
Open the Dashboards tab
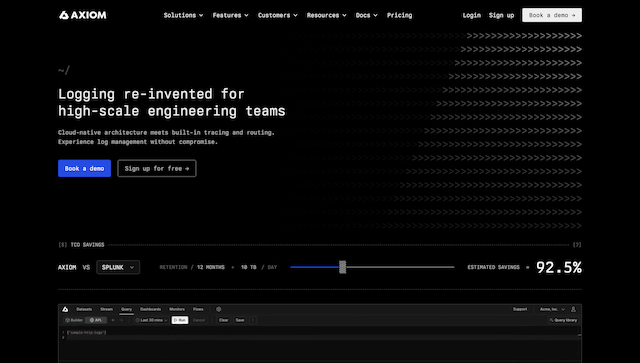tap(151, 309)
